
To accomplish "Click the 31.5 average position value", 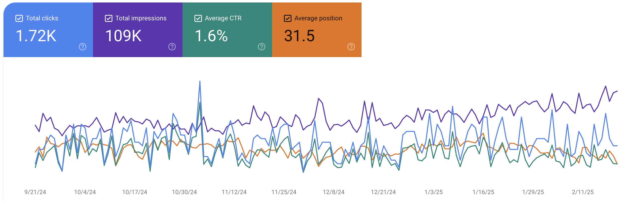I will (299, 36).
